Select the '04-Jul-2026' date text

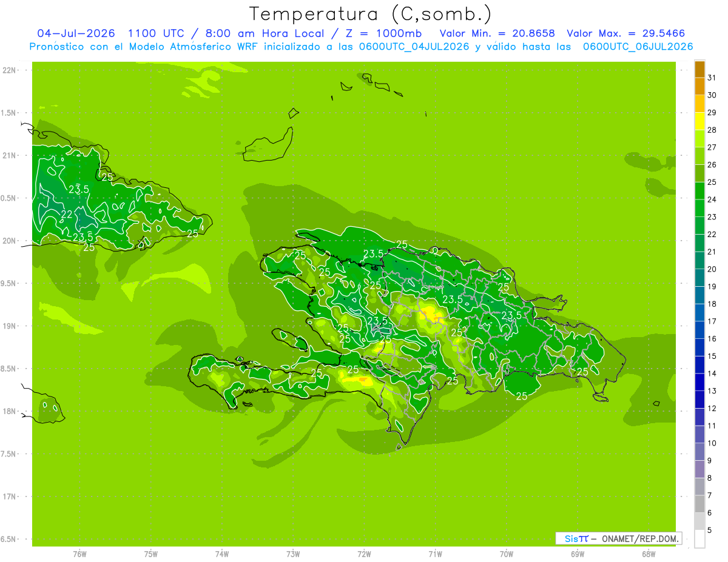click(x=76, y=33)
